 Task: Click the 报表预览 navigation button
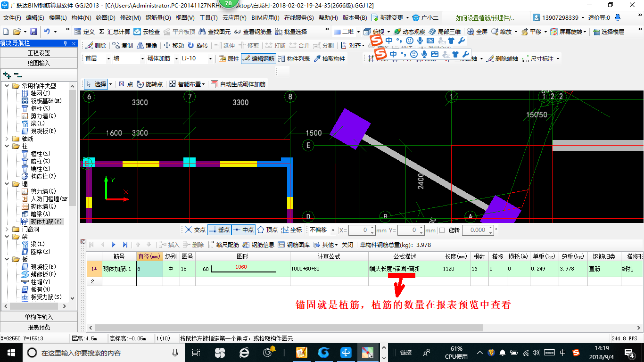(x=39, y=327)
